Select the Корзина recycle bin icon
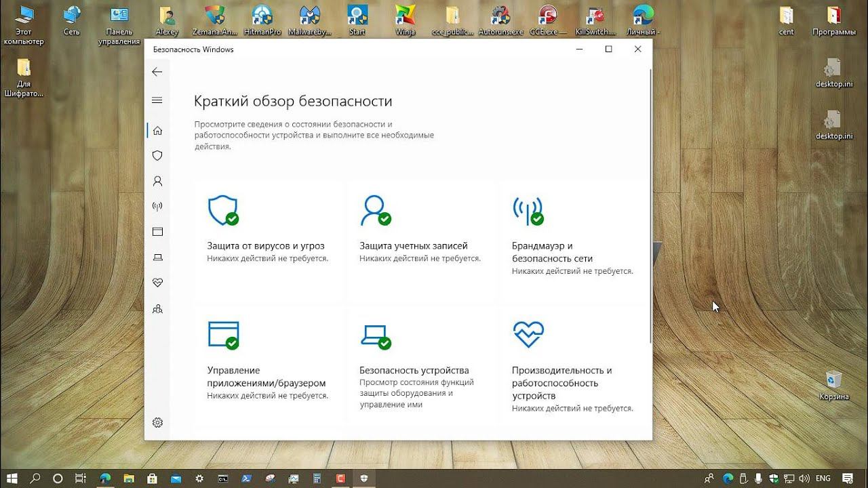Image resolution: width=868 pixels, height=488 pixels. pos(834,385)
